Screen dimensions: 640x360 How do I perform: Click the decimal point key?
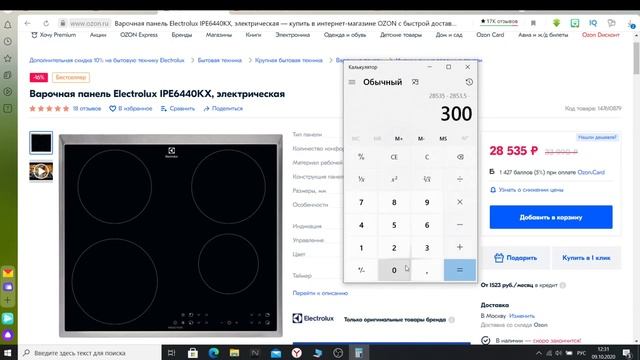427,270
